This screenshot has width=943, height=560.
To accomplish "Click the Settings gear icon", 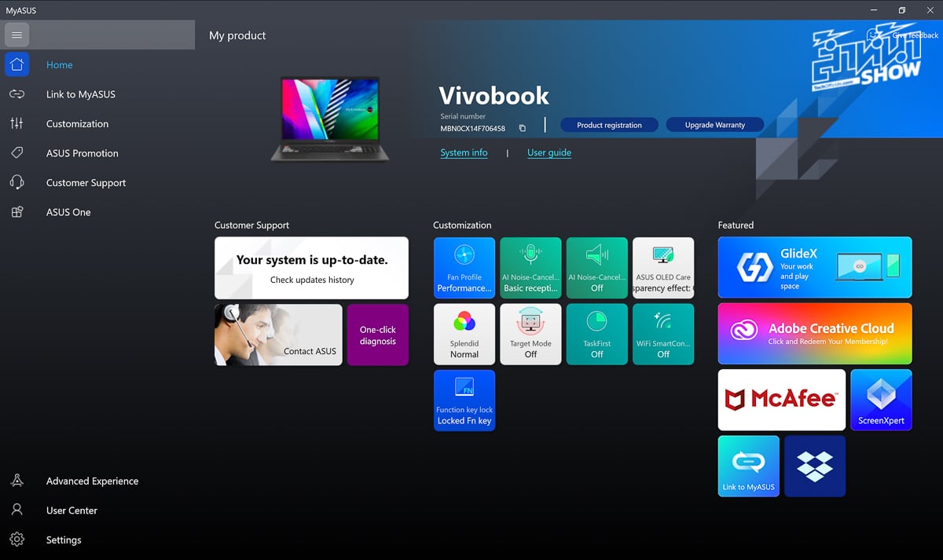I will [x=17, y=540].
